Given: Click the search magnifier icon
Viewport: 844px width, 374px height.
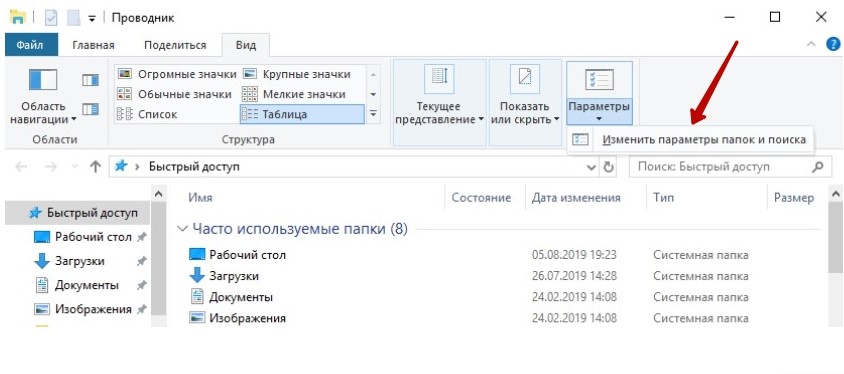Looking at the screenshot, I should (x=817, y=167).
